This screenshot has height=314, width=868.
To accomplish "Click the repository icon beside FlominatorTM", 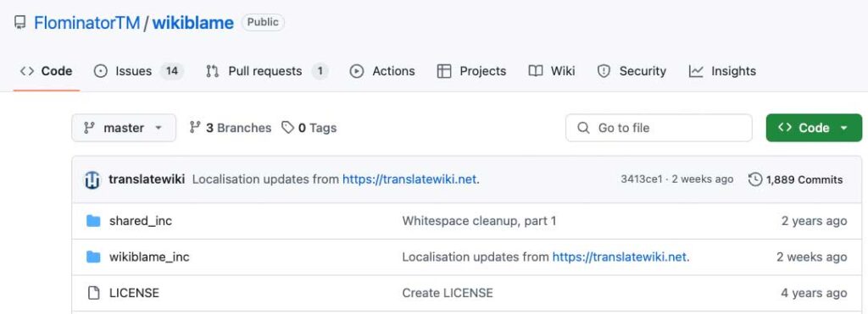I will pos(20,23).
